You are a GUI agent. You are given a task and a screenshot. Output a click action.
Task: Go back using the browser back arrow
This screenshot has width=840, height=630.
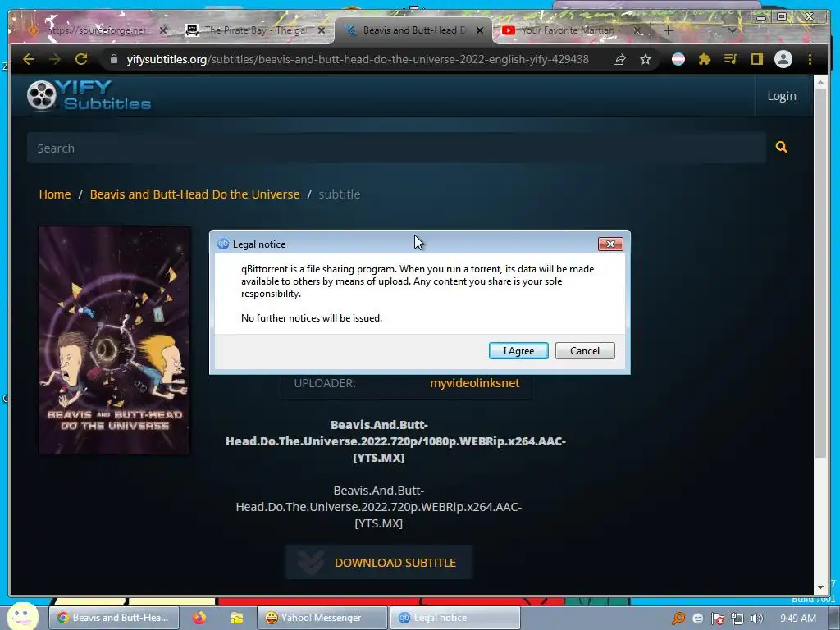pos(29,59)
